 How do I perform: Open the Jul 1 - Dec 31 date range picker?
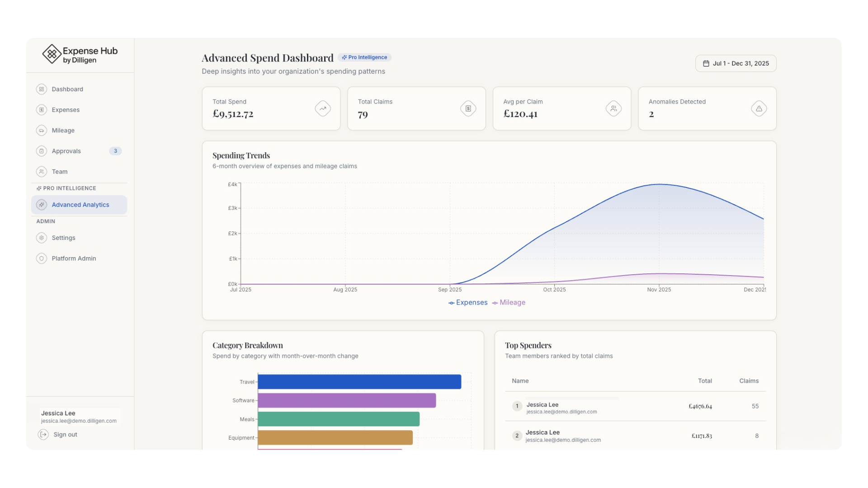coord(736,63)
